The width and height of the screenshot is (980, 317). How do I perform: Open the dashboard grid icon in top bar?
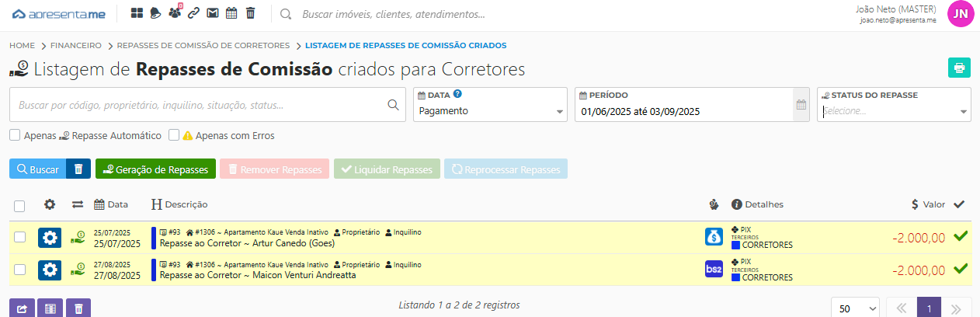(137, 13)
